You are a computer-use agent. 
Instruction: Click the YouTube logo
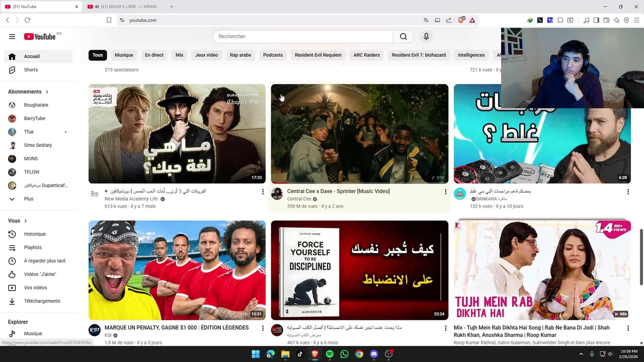pos(40,36)
